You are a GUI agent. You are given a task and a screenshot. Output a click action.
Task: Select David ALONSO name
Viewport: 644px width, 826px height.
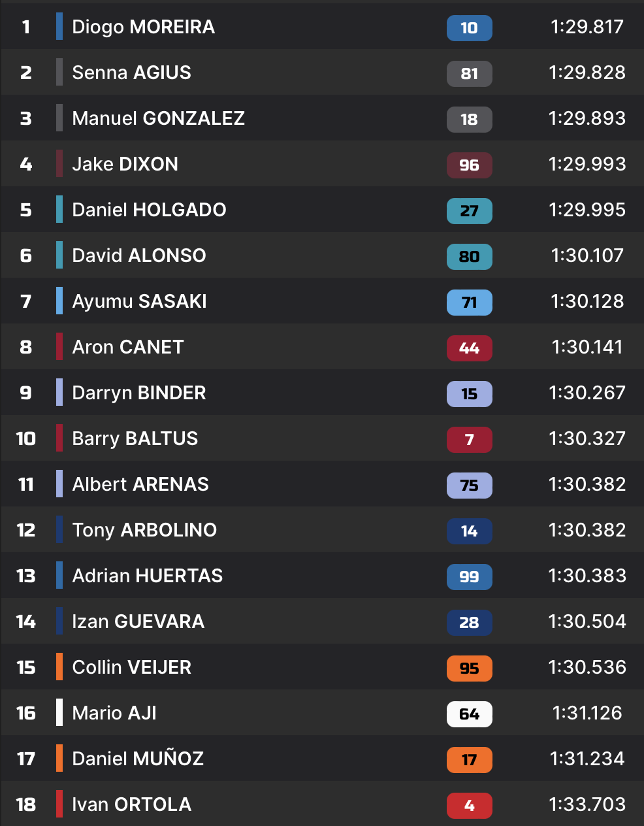(138, 256)
